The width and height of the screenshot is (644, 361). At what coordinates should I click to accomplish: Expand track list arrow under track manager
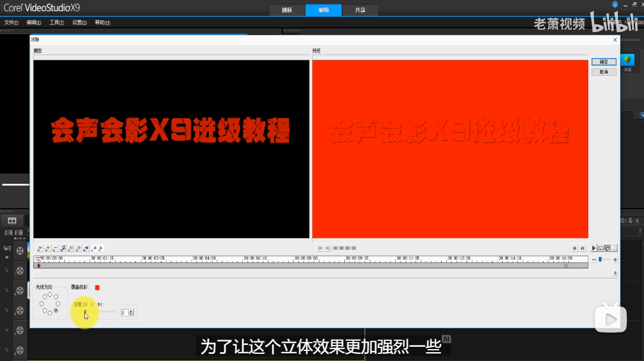tap(7, 258)
